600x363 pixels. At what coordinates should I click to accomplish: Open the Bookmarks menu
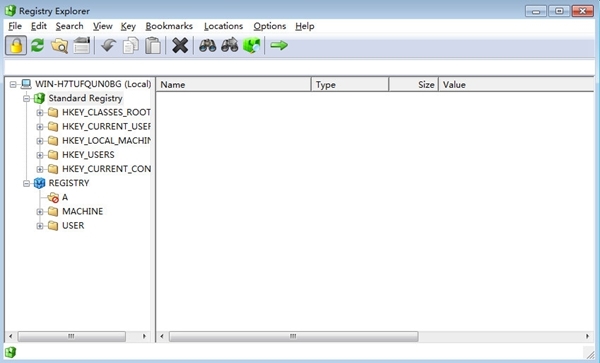[x=169, y=26]
